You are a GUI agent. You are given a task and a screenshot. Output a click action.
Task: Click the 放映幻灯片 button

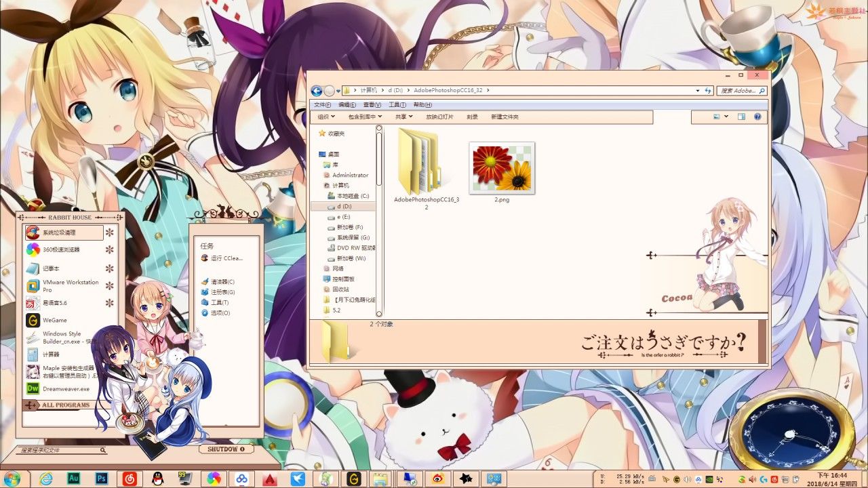pyautogui.click(x=439, y=117)
